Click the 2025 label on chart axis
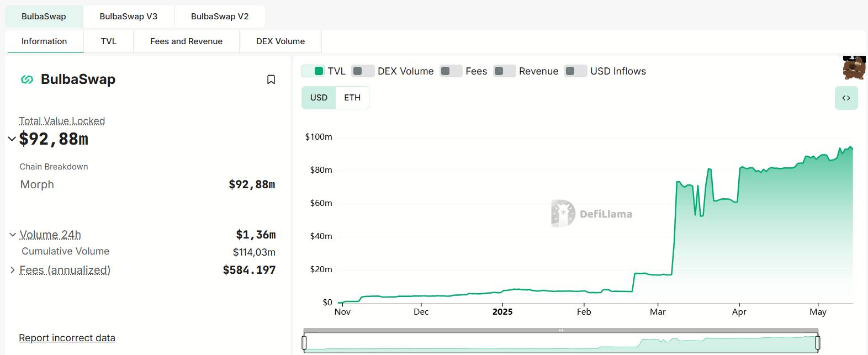 pyautogui.click(x=502, y=311)
